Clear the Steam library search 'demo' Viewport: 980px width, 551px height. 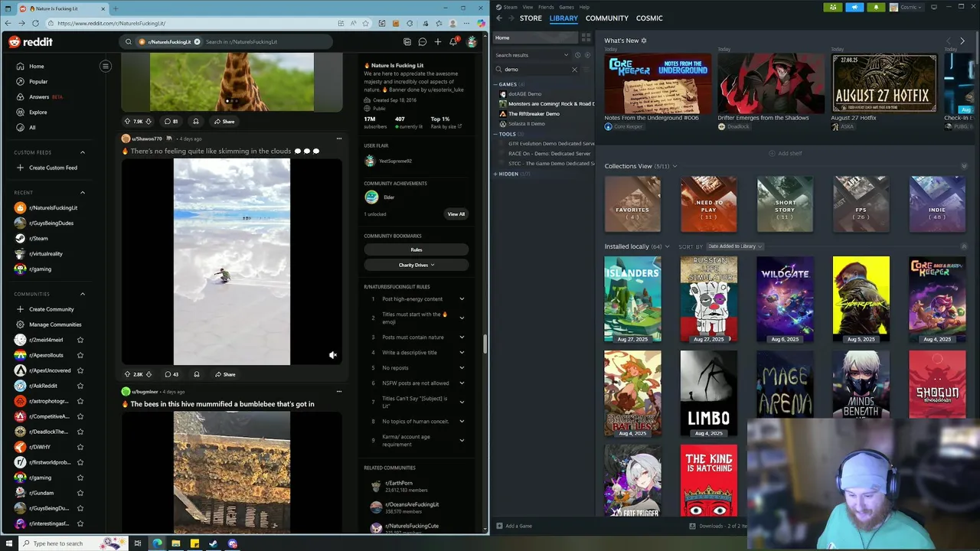point(574,70)
